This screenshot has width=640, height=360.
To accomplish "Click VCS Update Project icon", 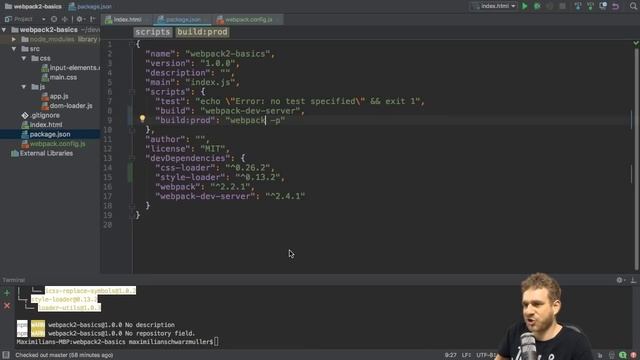I will 578,6.
